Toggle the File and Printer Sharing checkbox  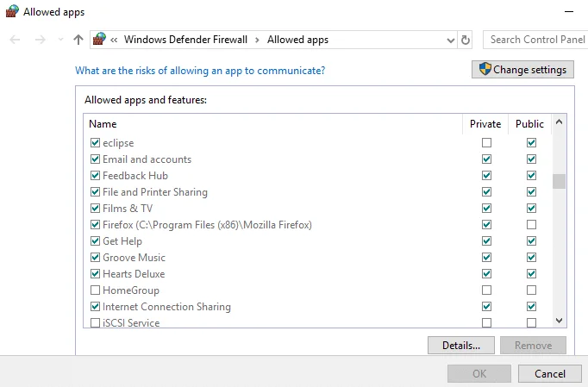coord(95,191)
